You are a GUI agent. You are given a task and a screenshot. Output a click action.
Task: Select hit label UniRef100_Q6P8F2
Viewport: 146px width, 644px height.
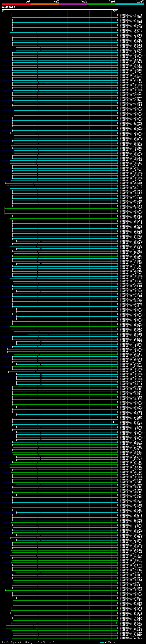[x=131, y=354]
